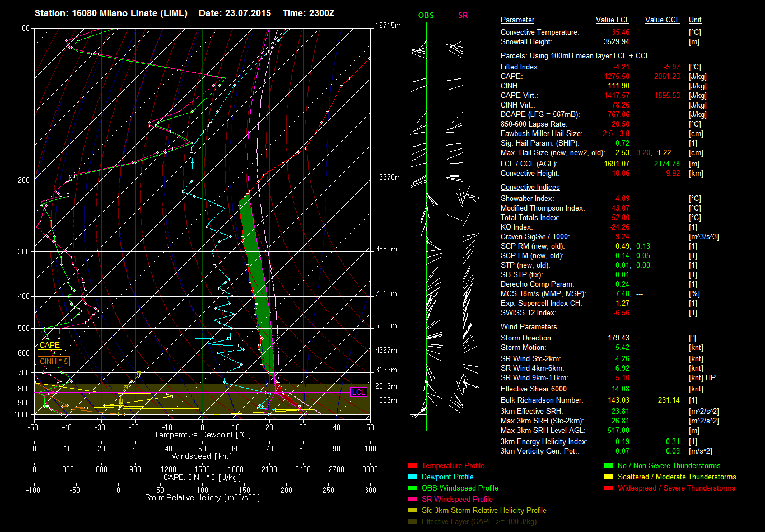Select the SR wind barb column header

click(x=463, y=16)
